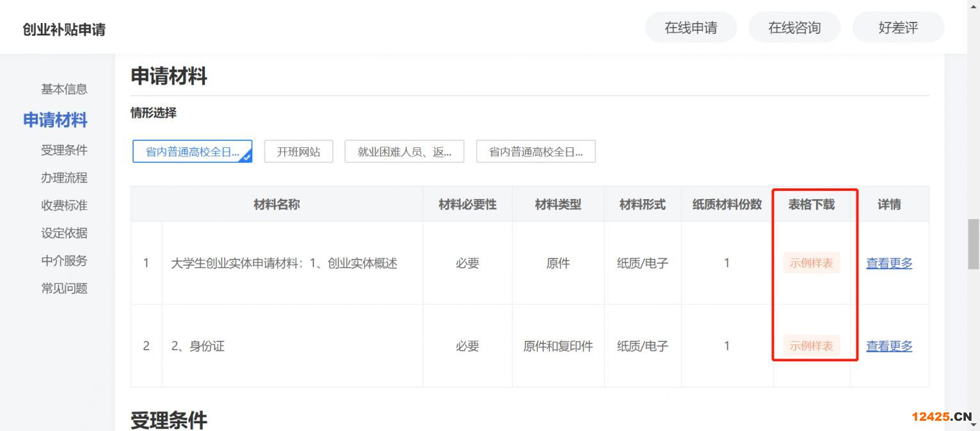980x431 pixels.
Task: Click the page vertical scrollbar thumb
Action: [974, 244]
